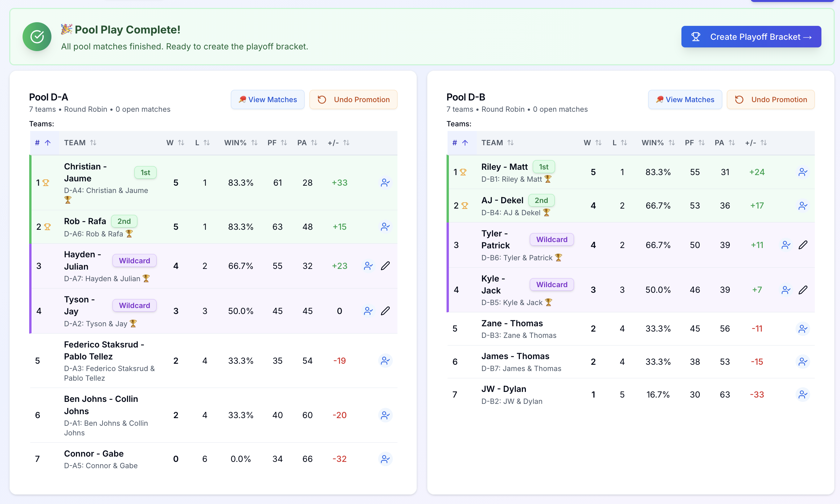Image resolution: width=840 pixels, height=504 pixels.
Task: Click the player icon for Federico Staksrud row
Action: pyautogui.click(x=385, y=361)
